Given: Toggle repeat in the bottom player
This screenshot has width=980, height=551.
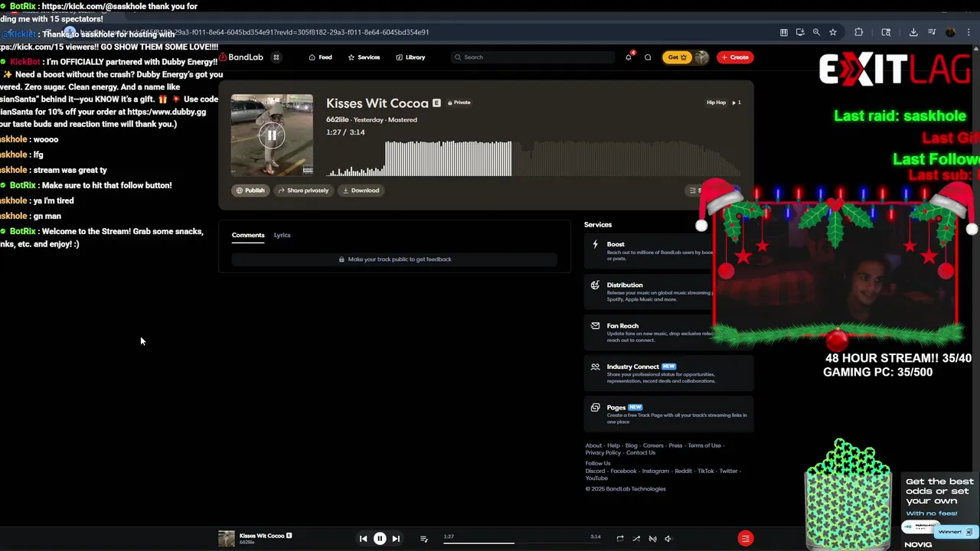Looking at the screenshot, I should pyautogui.click(x=619, y=539).
